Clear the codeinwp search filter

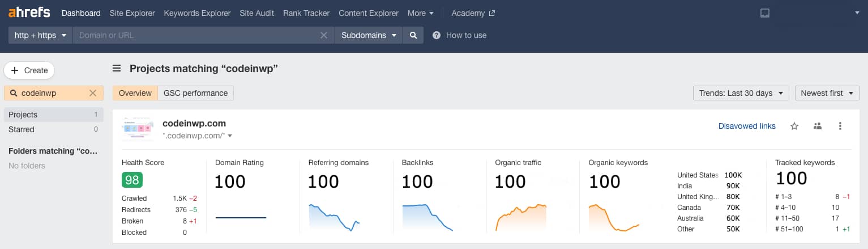coord(93,93)
